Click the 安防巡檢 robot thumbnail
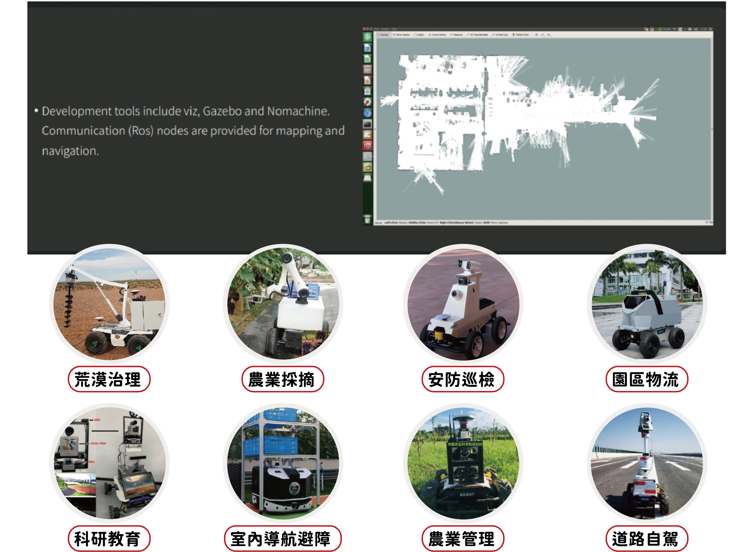The height and width of the screenshot is (552, 756). [462, 304]
